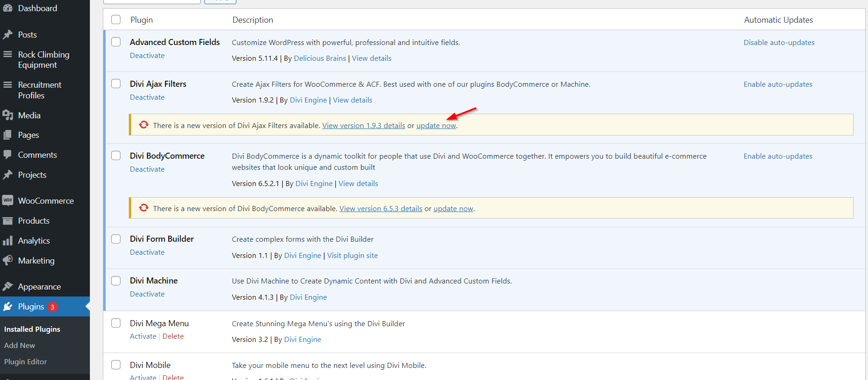Click the Marketing megaphone icon
The height and width of the screenshot is (380, 868).
click(8, 261)
